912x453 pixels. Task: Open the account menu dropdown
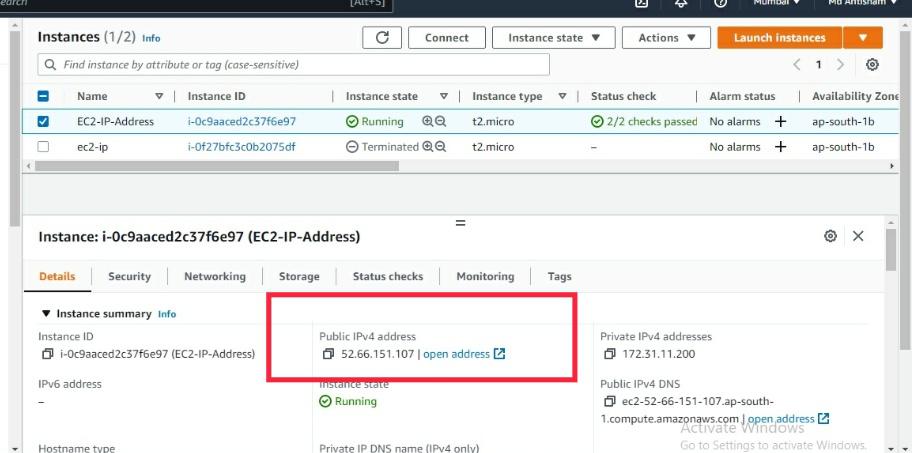(863, 3)
